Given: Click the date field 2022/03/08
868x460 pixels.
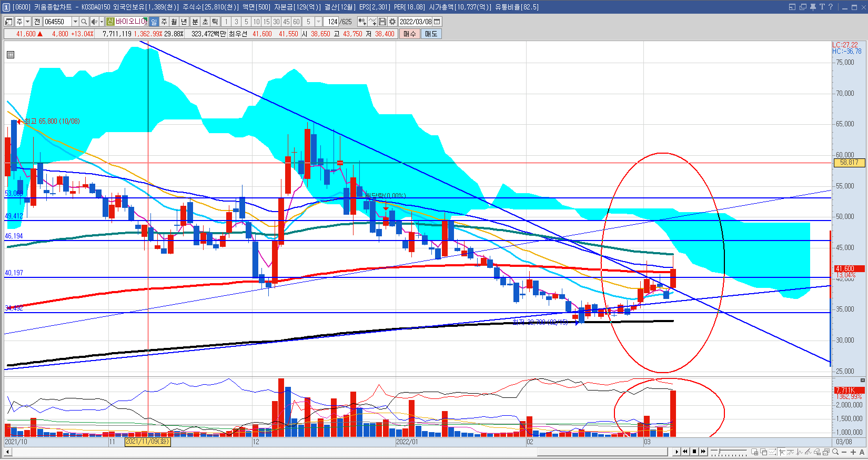Looking at the screenshot, I should coord(416,22).
